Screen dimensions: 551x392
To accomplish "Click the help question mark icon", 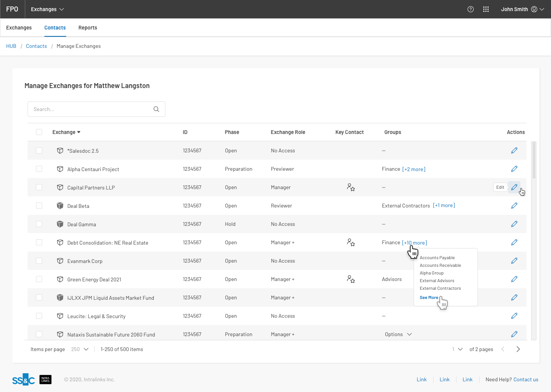I will (471, 9).
